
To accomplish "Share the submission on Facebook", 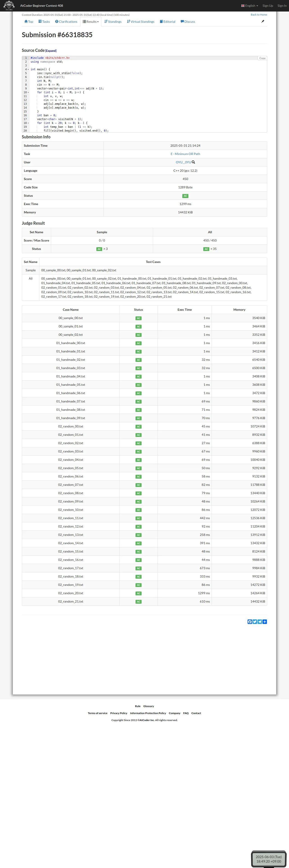I will click(x=250, y=622).
